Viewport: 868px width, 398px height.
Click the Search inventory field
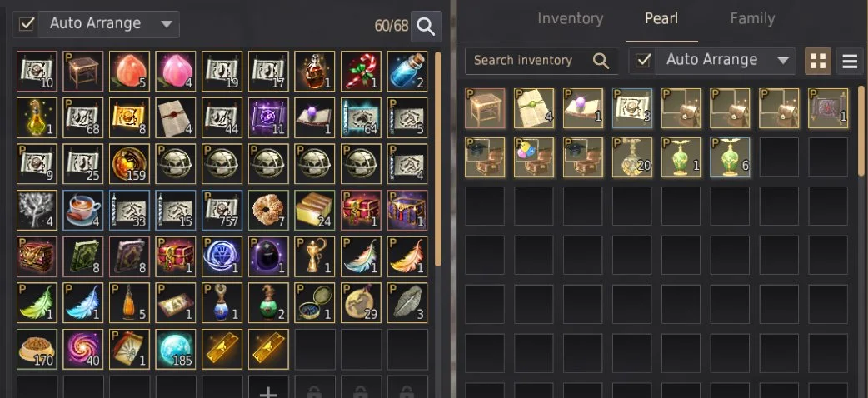click(541, 60)
